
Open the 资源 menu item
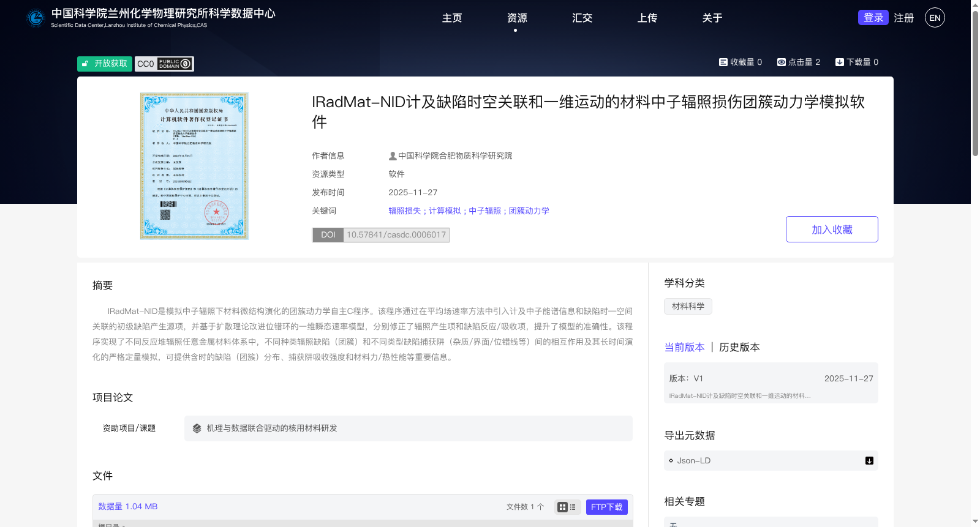pos(517,18)
